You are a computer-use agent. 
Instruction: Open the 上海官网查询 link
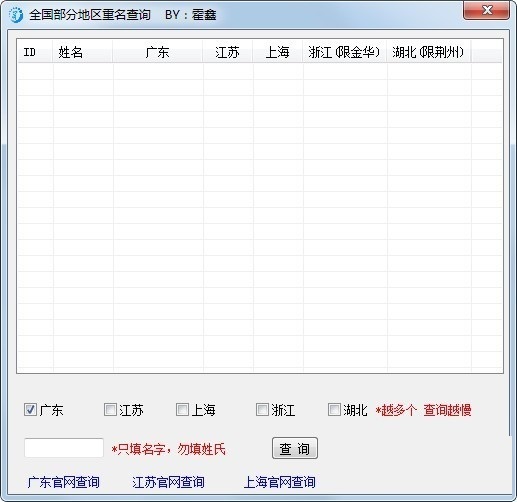pos(280,482)
